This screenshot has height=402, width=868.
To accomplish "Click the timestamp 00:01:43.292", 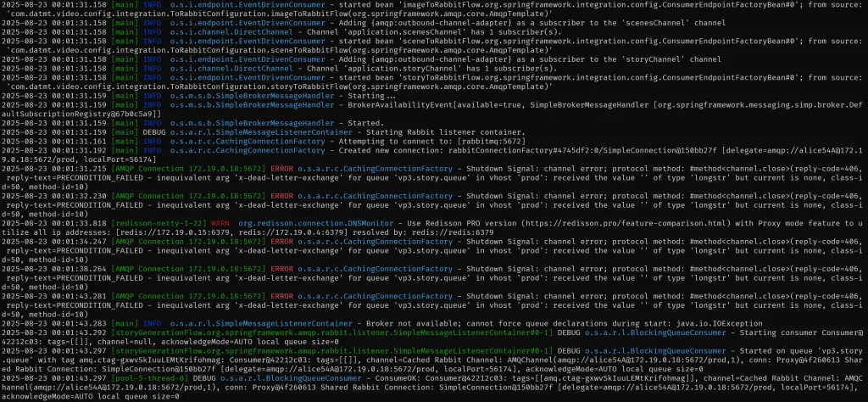I will [79, 332].
